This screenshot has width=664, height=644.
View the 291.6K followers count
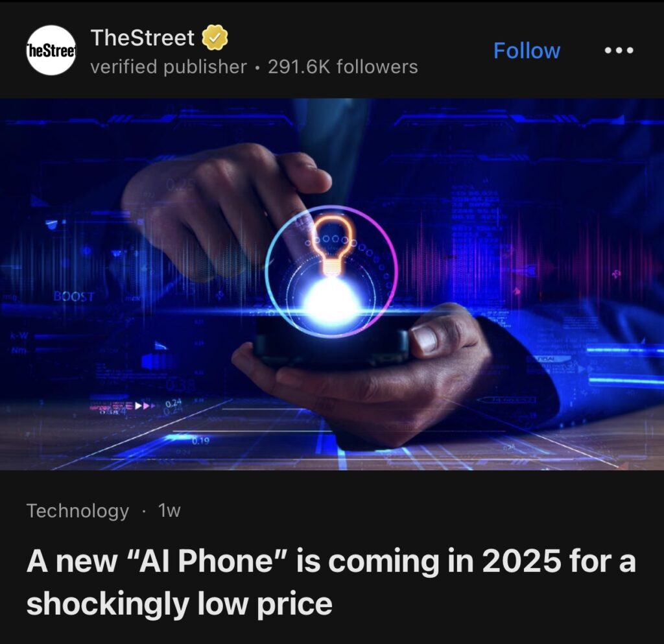coord(342,67)
